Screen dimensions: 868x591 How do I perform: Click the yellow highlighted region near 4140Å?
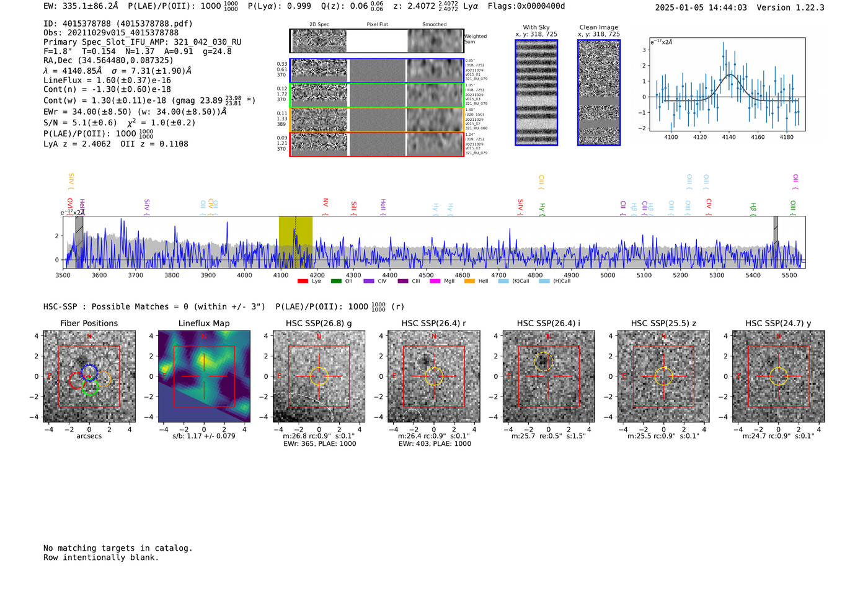pyautogui.click(x=295, y=242)
